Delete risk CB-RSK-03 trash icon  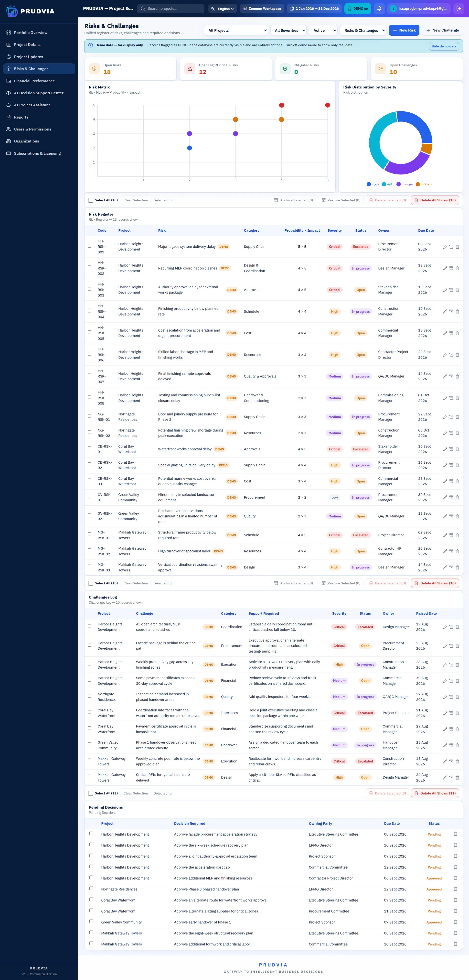pos(457,481)
